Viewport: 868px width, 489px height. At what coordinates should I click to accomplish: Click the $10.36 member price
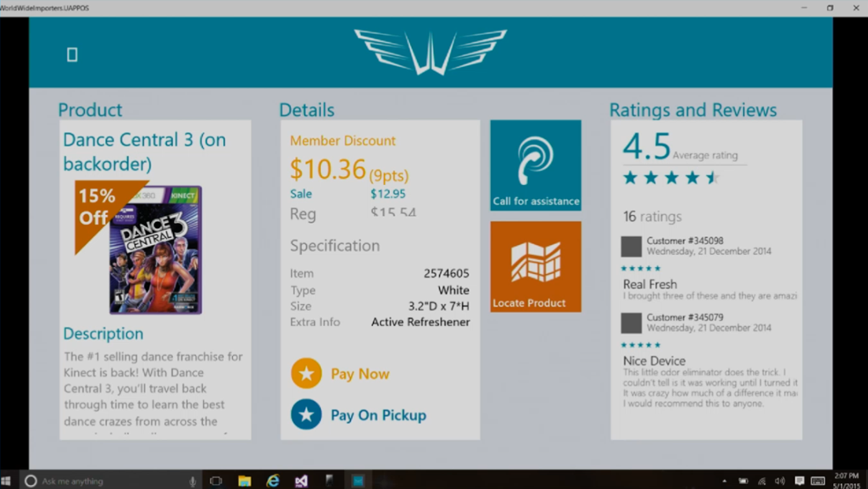tap(328, 169)
